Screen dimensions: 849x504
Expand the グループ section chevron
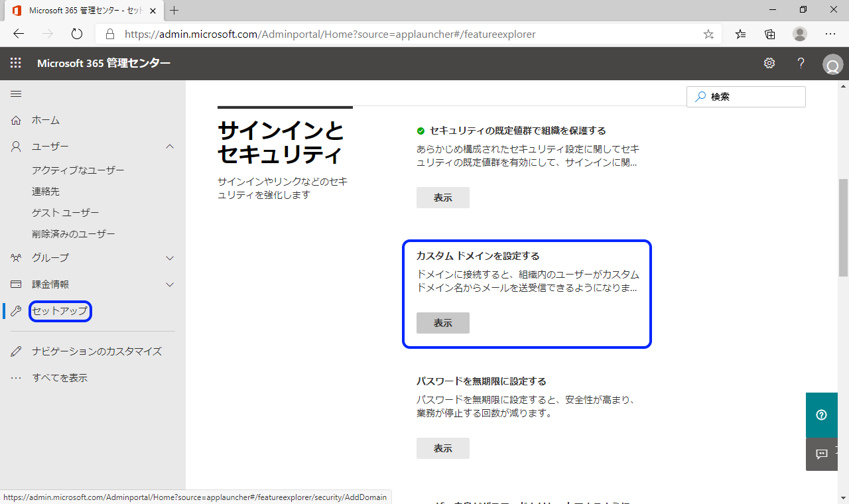170,258
